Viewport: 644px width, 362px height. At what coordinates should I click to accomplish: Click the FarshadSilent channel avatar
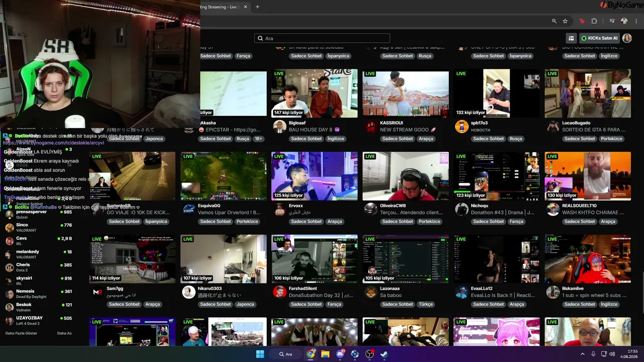point(280,292)
